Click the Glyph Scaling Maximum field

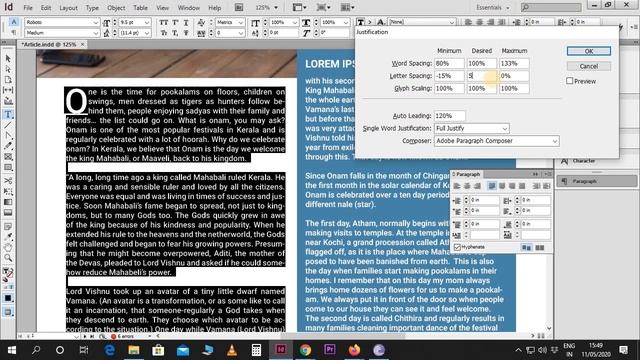514,88
